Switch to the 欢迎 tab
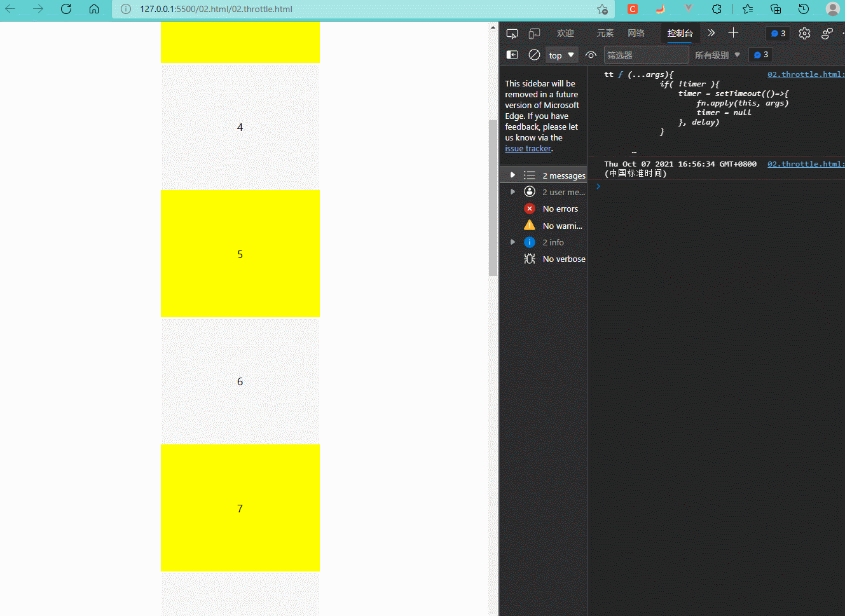 [565, 34]
